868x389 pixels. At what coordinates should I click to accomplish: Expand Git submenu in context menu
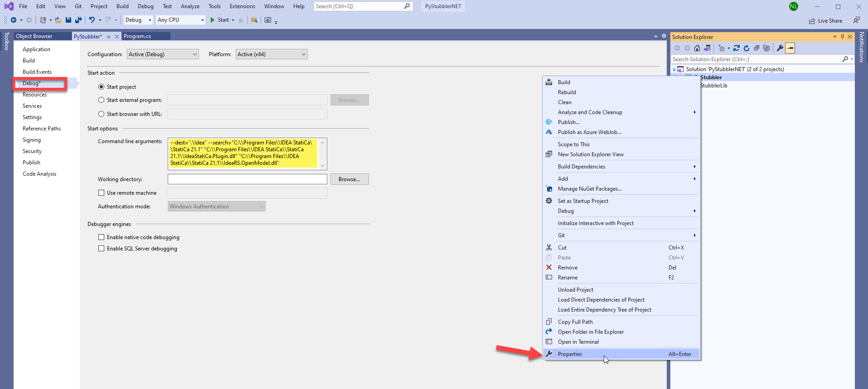click(621, 235)
